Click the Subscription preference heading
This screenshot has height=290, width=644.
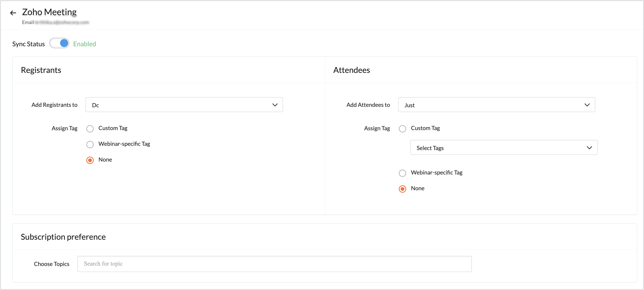click(63, 237)
